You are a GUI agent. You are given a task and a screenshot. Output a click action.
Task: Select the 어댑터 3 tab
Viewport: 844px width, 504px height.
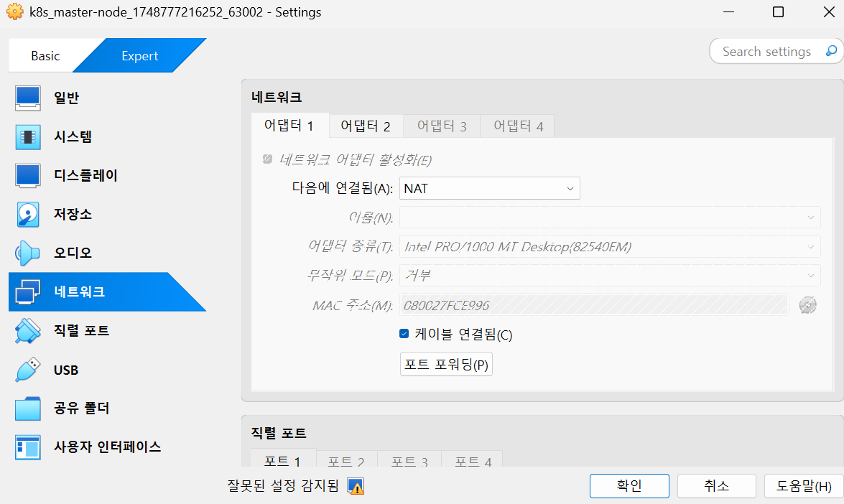(x=441, y=126)
